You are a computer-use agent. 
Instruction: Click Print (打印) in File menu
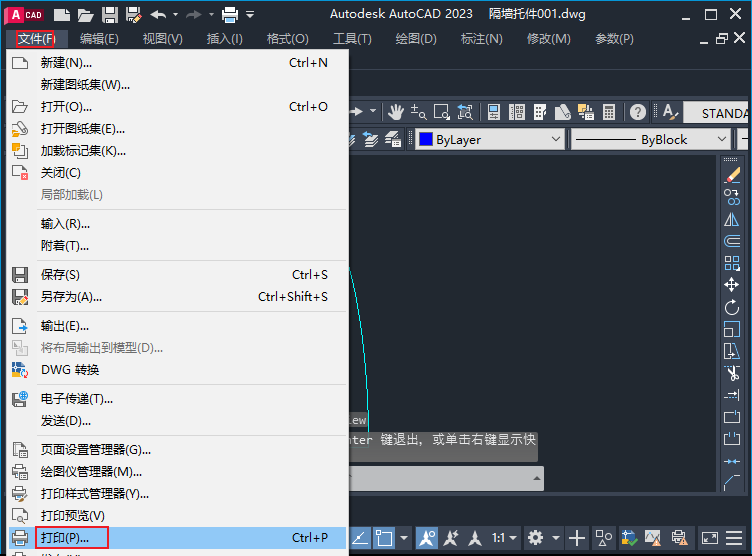[x=65, y=538]
